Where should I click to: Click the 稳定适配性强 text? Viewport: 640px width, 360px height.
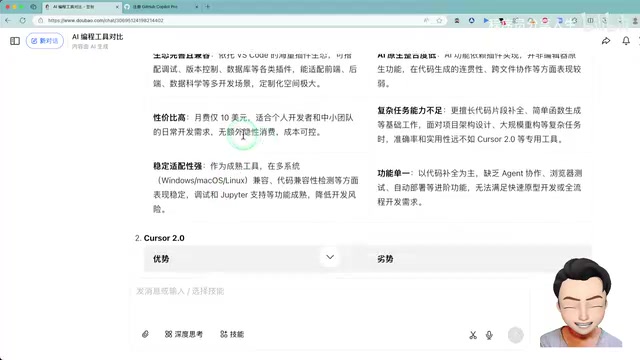click(178, 166)
